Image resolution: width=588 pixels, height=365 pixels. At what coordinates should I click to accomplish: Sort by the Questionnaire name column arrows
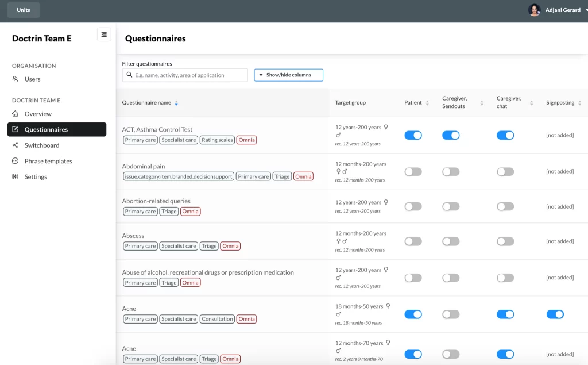pos(176,103)
